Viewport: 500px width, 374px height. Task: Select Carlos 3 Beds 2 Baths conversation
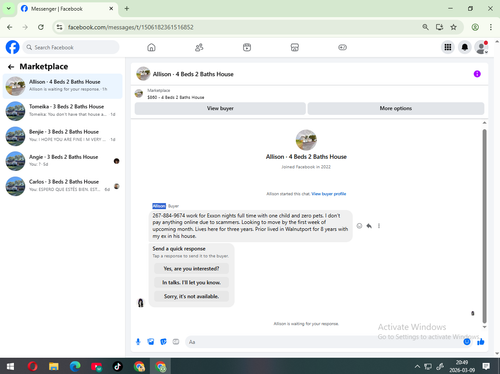tap(63, 186)
